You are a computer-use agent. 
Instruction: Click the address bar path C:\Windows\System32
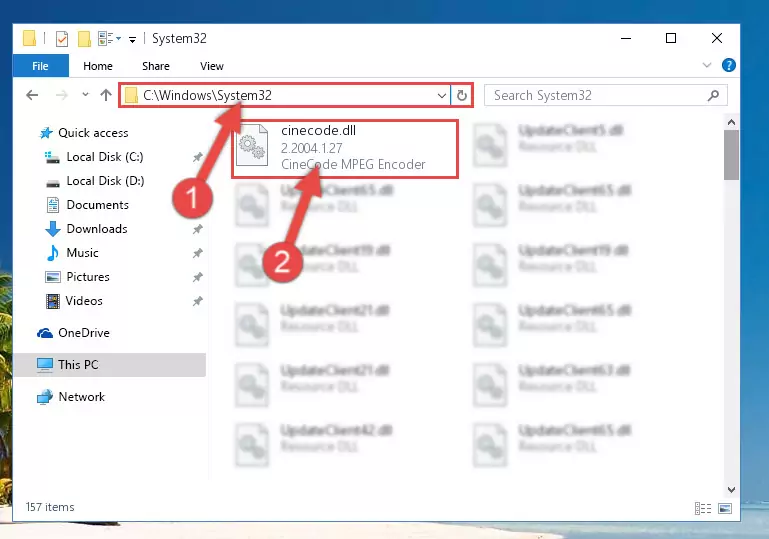(207, 95)
